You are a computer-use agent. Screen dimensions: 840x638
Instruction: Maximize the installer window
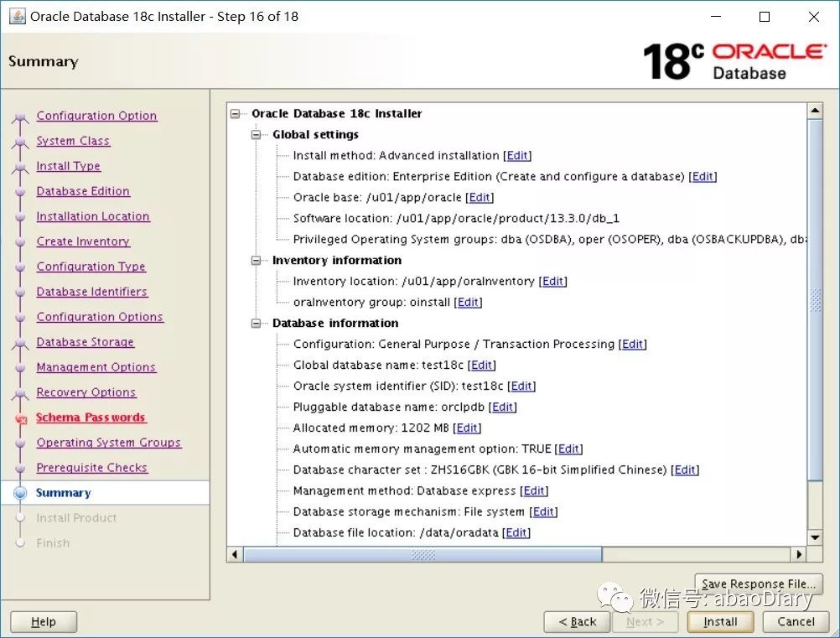765,17
